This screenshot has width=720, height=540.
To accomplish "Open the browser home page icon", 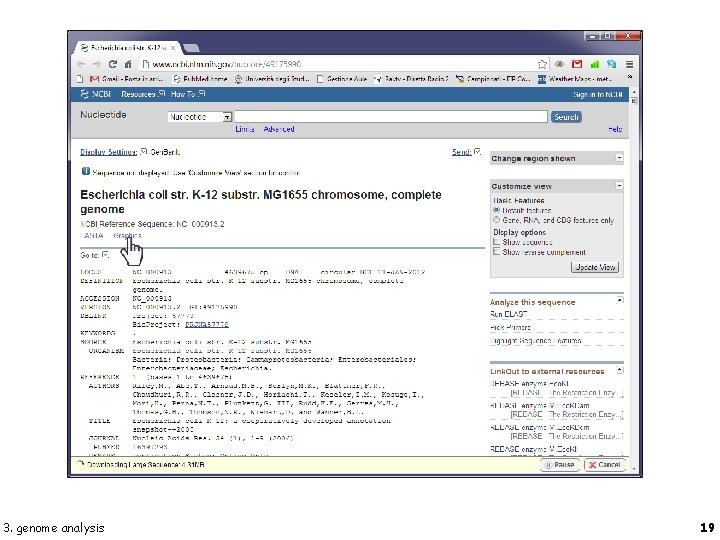I will [x=128, y=64].
